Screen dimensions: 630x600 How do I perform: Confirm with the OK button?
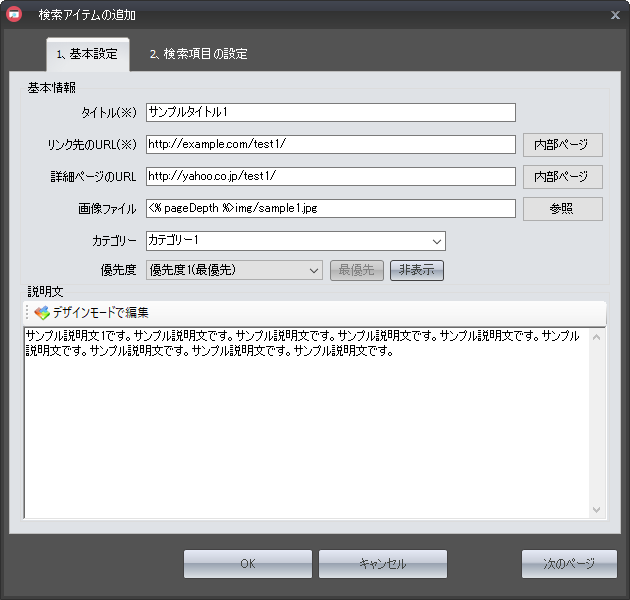(248, 564)
